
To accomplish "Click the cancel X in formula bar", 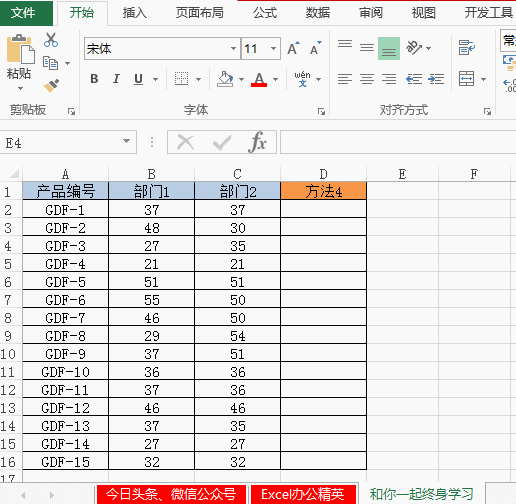I will (x=186, y=142).
